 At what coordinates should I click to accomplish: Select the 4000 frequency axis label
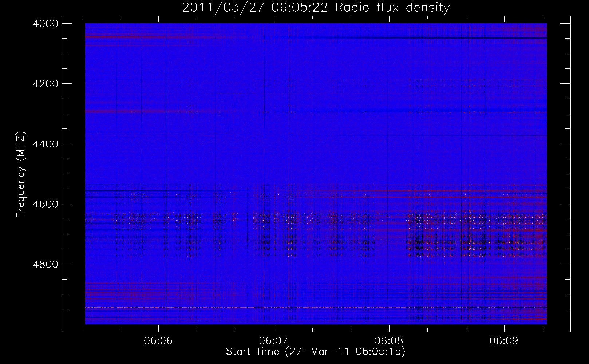tap(46, 24)
